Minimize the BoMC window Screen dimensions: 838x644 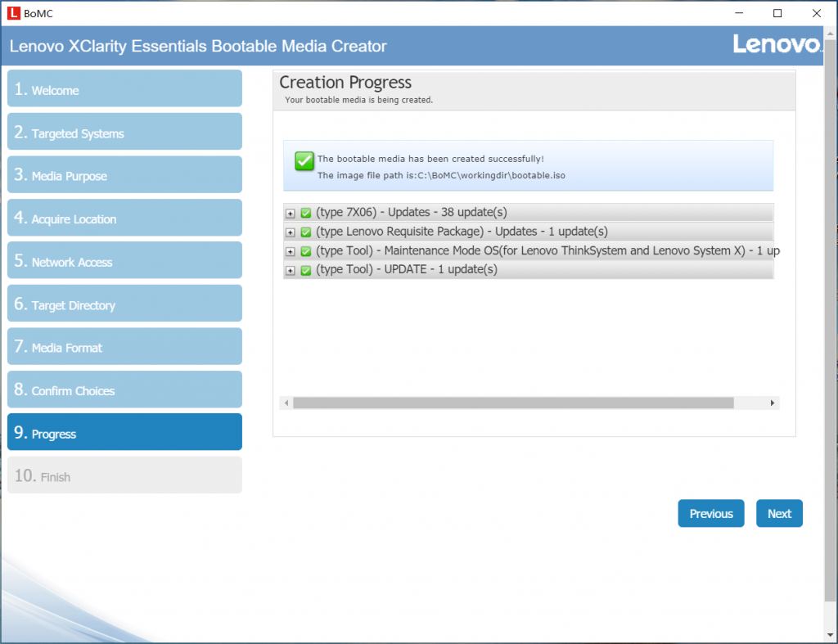point(739,13)
